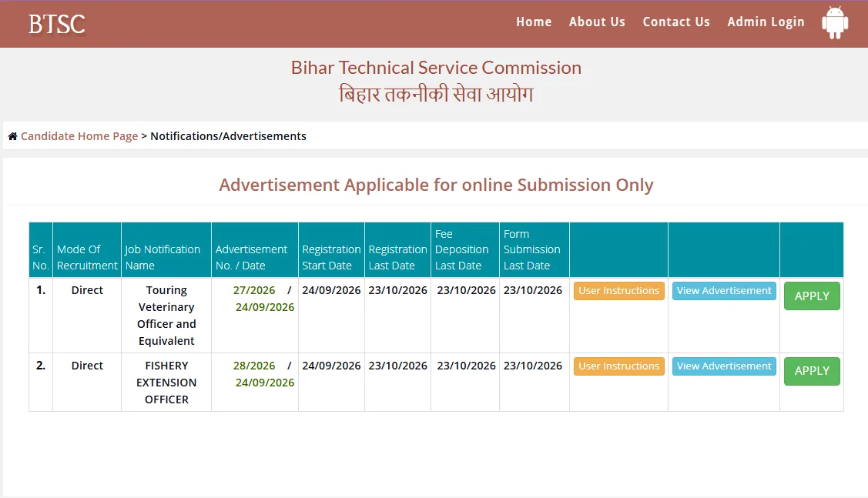Image resolution: width=868 pixels, height=498 pixels.
Task: Select 'Touring Veterinary Officer and Equivalent' job name
Action: (x=166, y=316)
